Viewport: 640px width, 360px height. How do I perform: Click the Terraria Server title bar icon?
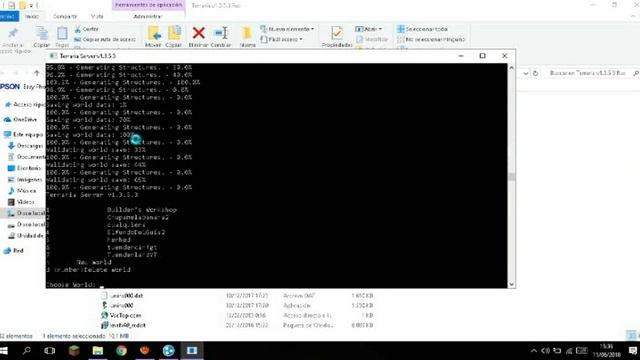(53, 56)
